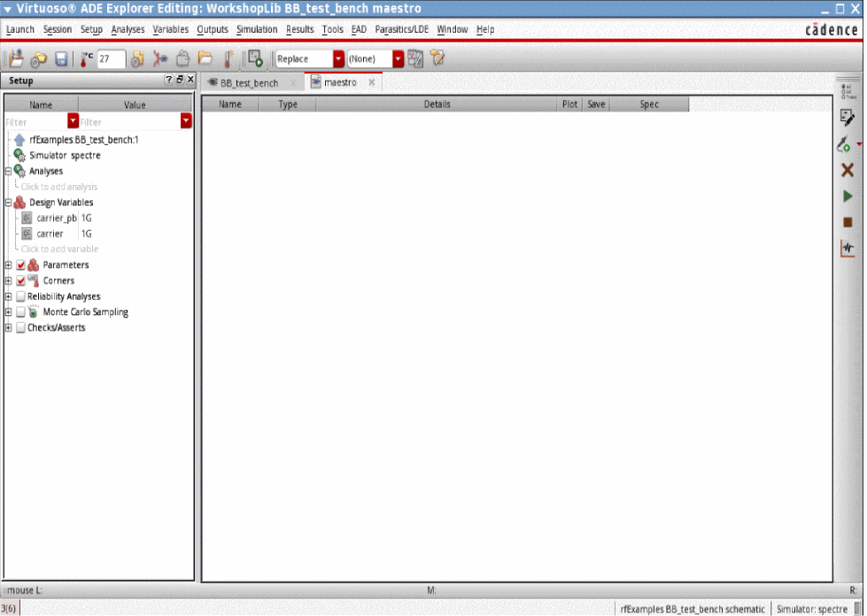Screen dimensions: 867x616
Task: Collapse the Design Variables tree node
Action: click(x=8, y=203)
